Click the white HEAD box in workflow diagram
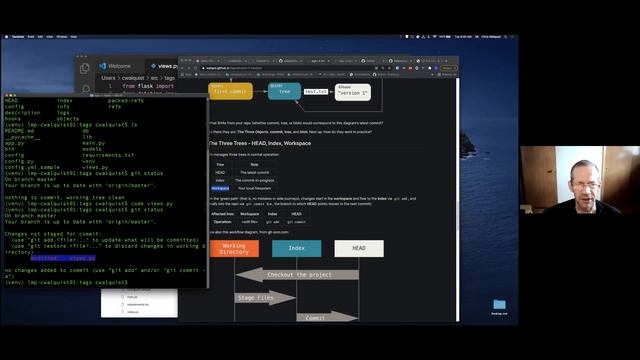Viewport: 640px width, 360px height. coord(359,248)
